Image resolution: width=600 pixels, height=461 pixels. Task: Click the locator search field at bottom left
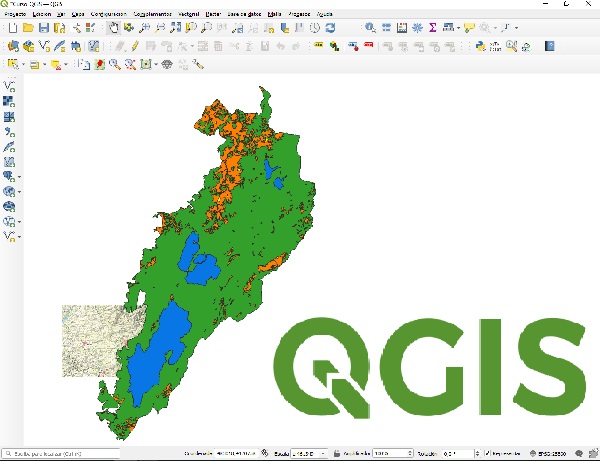(x=61, y=453)
